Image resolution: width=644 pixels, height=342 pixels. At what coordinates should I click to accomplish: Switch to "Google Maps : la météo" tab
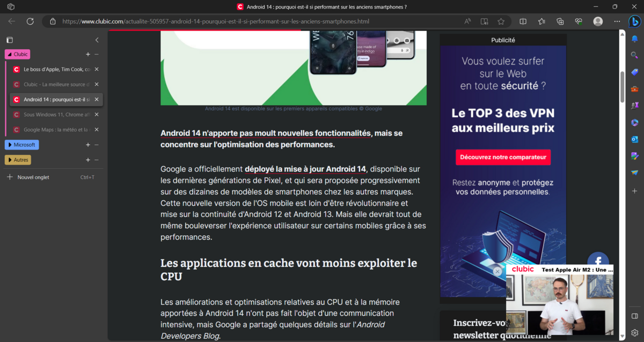click(x=56, y=129)
